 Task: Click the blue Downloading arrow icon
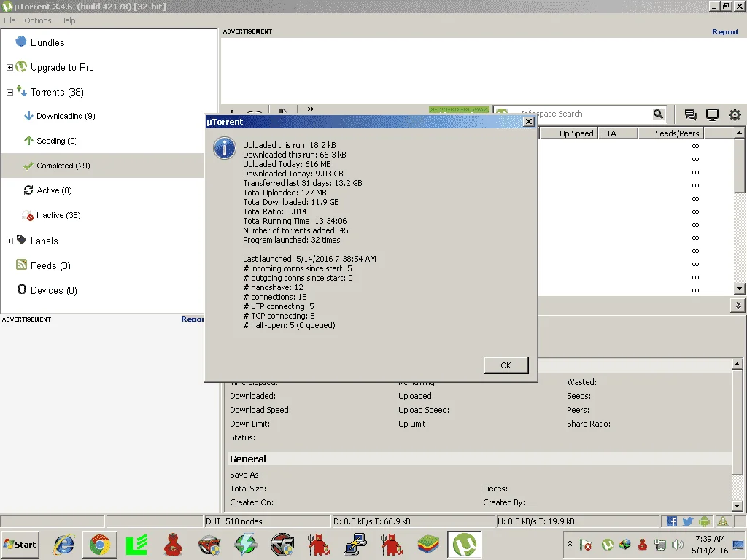[x=28, y=116]
